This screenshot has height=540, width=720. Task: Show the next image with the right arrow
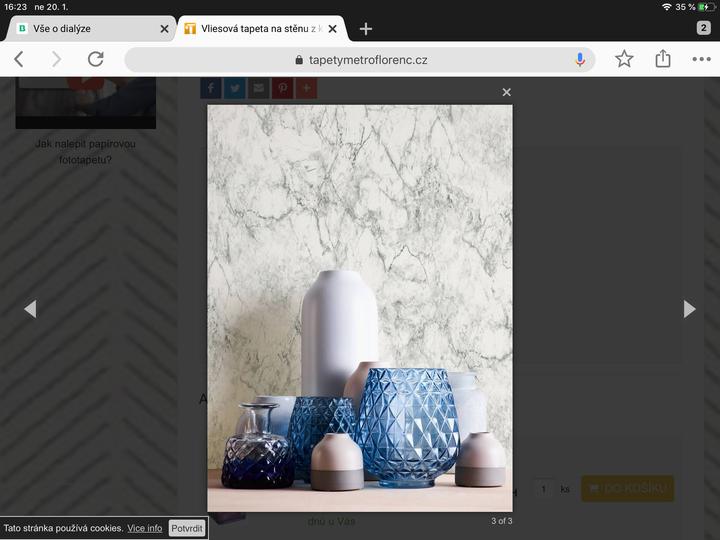point(689,309)
